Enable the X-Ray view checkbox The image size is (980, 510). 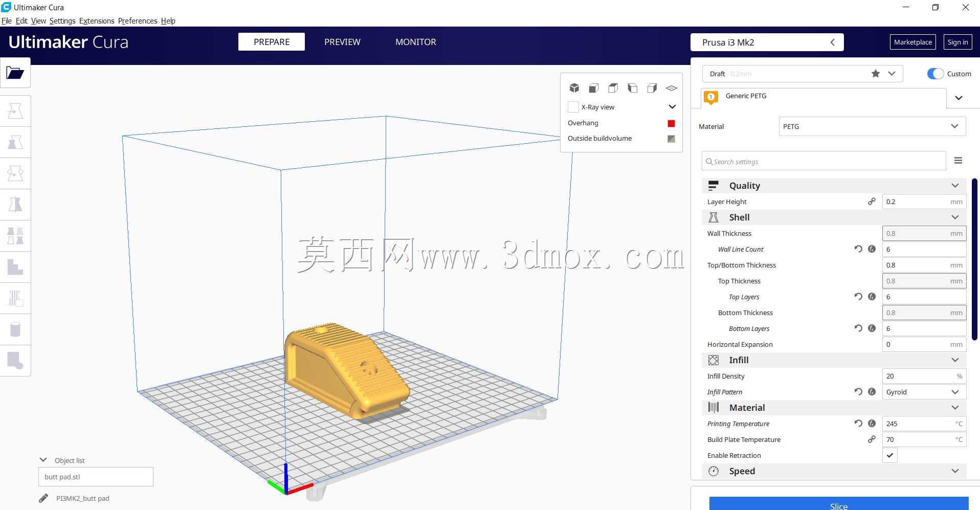tap(573, 107)
